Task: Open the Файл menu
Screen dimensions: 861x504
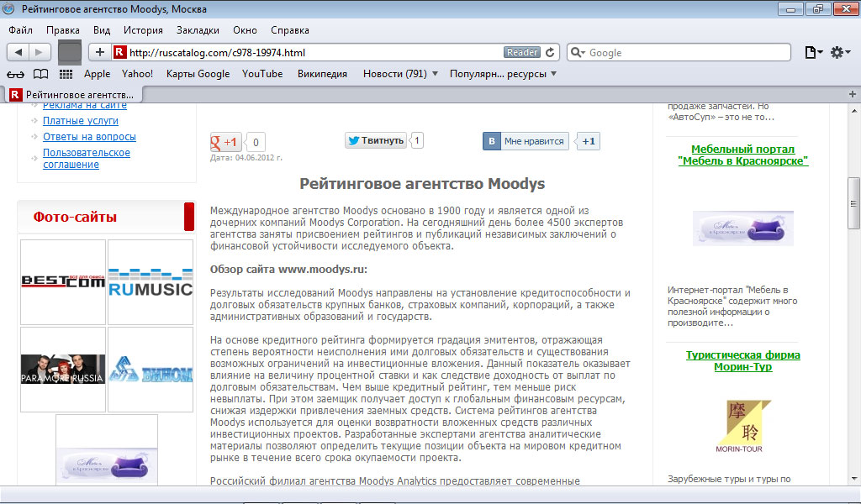Action: [x=20, y=30]
